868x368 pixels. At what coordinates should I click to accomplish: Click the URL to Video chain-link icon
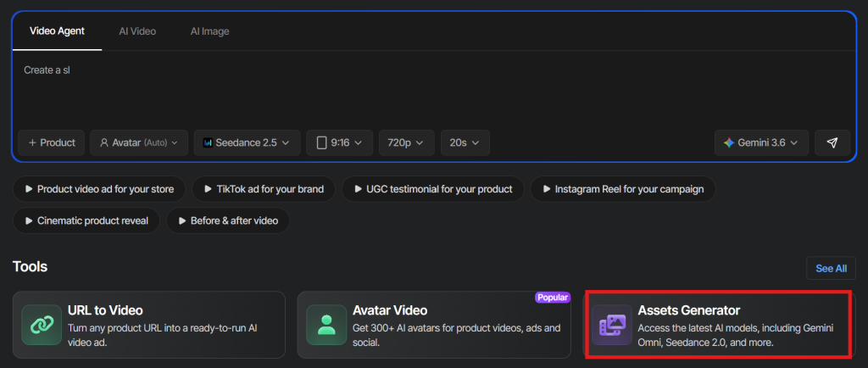point(42,325)
